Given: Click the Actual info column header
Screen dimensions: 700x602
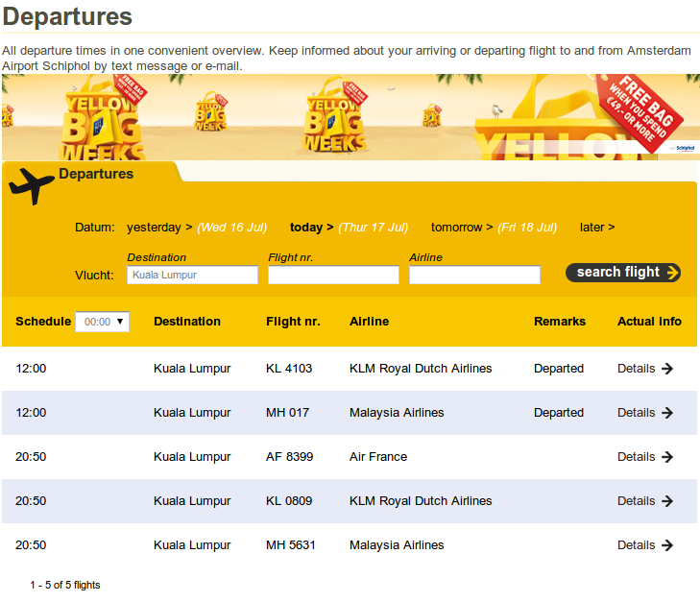Looking at the screenshot, I should click(649, 322).
